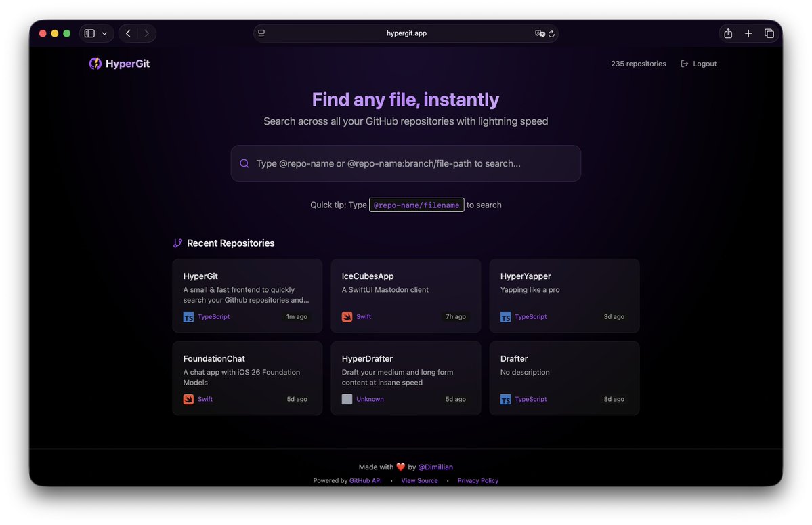Click TypeScript icon on HyperGit card
This screenshot has height=525, width=812.
[x=188, y=317]
